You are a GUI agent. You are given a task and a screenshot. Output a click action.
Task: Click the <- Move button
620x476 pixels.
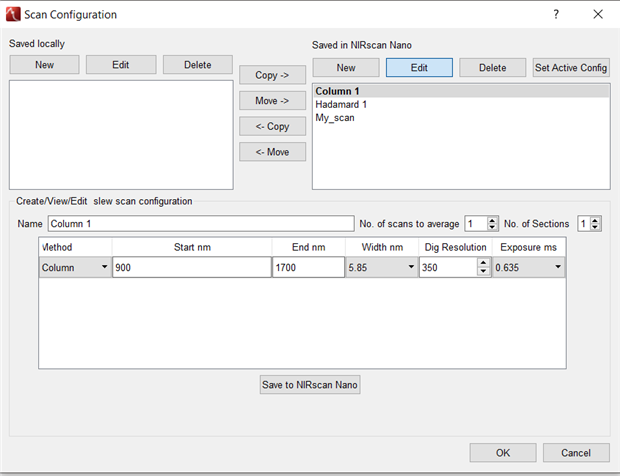point(272,152)
